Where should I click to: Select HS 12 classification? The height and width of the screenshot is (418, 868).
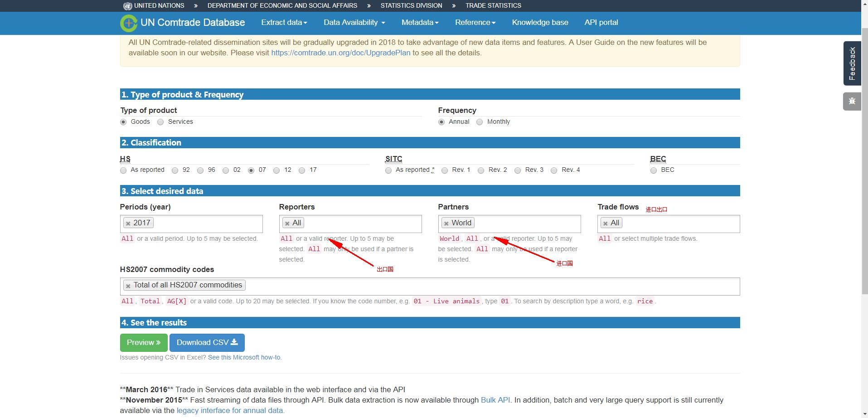[x=276, y=170]
